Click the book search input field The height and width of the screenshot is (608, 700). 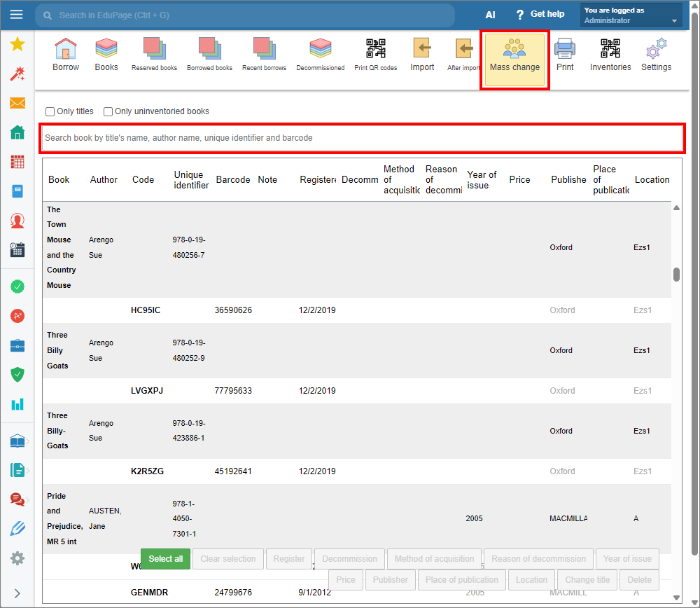[x=362, y=138]
